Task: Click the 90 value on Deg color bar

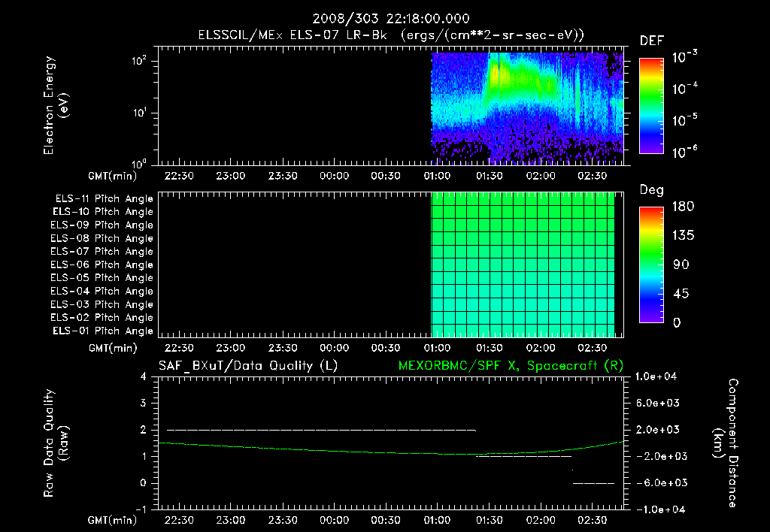Action: point(681,265)
